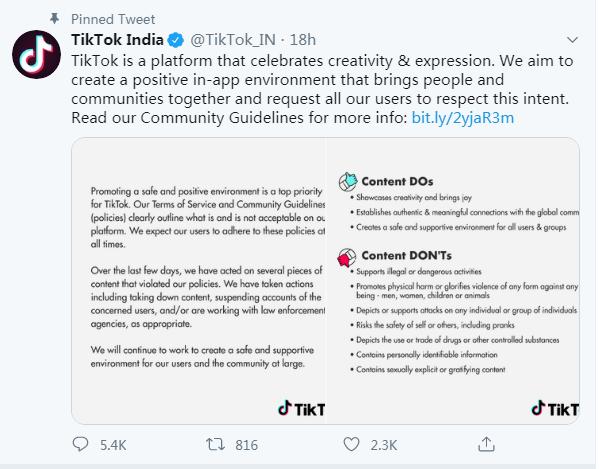Click the @TikTok_IN handle

click(x=233, y=40)
